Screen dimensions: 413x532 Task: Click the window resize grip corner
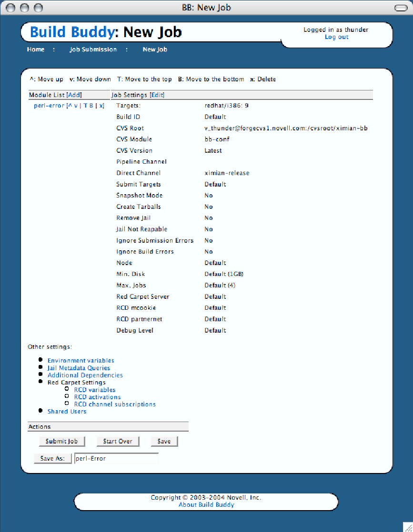click(408, 527)
